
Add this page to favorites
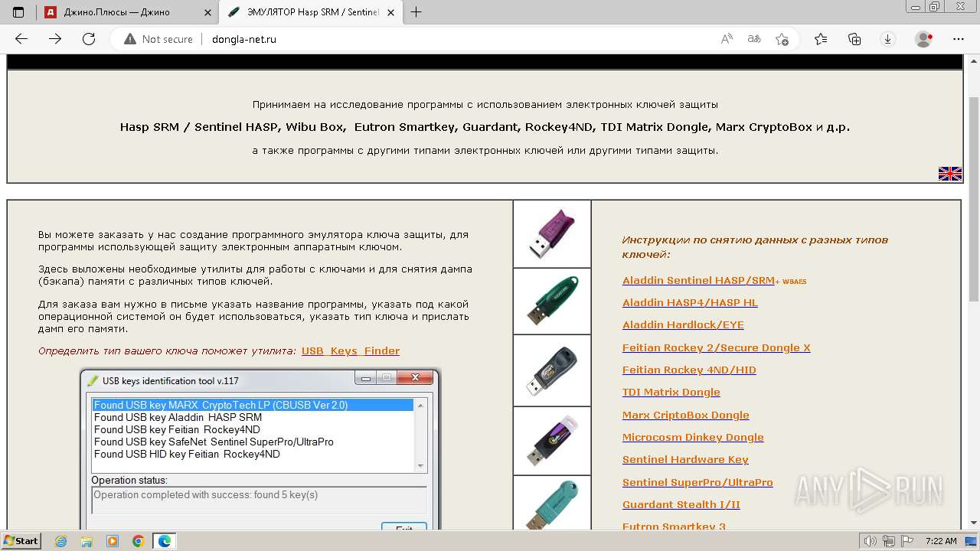pyautogui.click(x=782, y=39)
